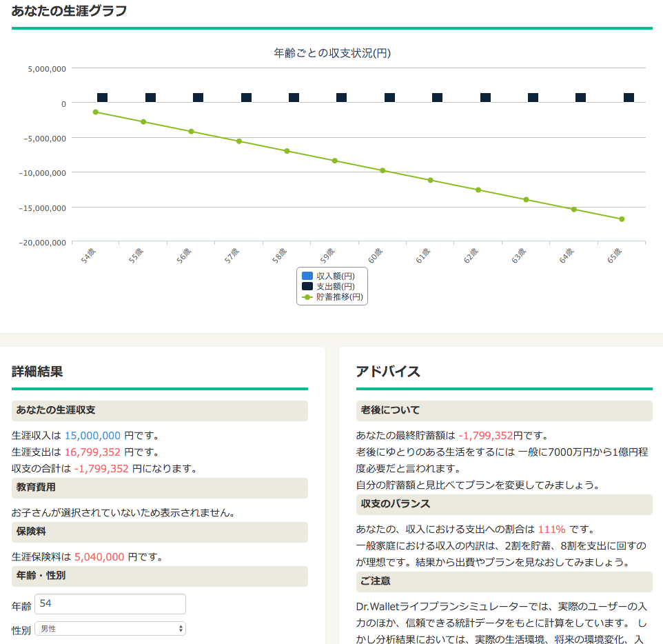This screenshot has height=644, width=663.
Task: Click the アドバイス heading
Action: pos(388,372)
